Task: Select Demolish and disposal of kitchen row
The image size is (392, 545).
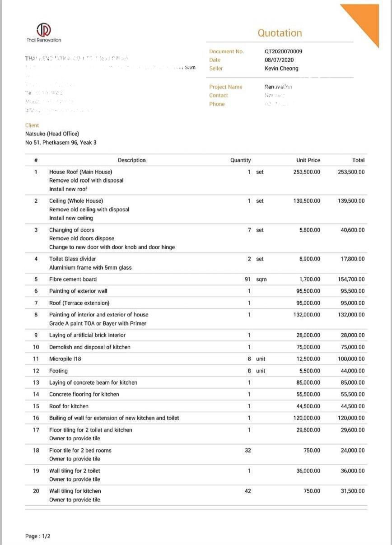Action: [x=89, y=347]
